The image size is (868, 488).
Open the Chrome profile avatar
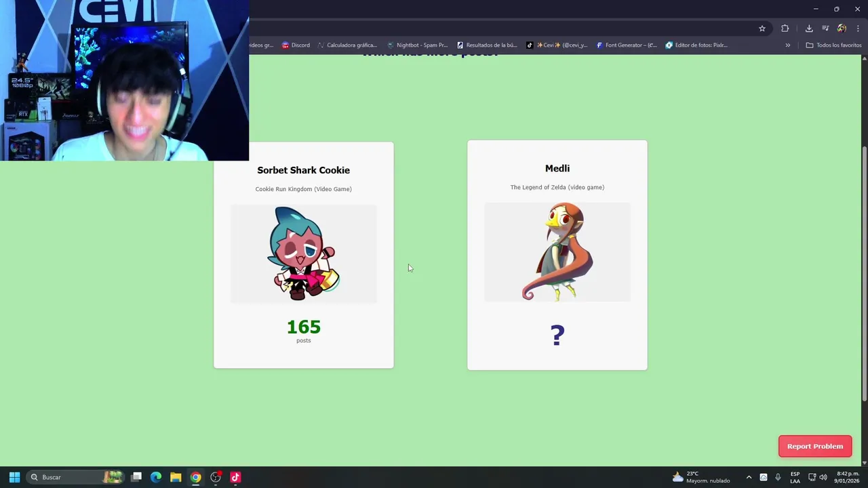pyautogui.click(x=842, y=28)
